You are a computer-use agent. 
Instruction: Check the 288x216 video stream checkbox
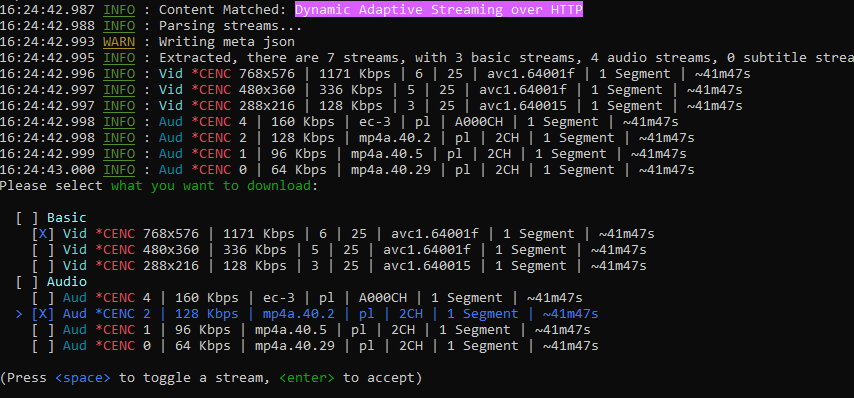point(43,266)
